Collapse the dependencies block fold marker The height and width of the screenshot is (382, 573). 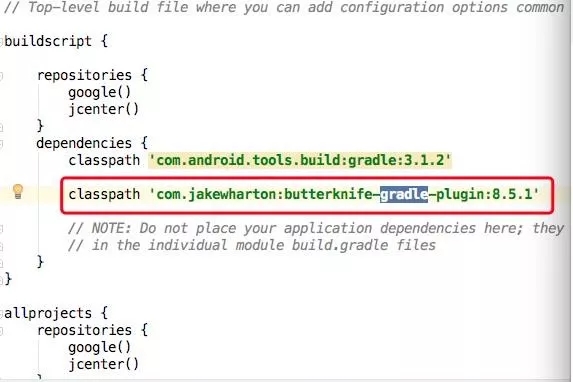[x=1, y=144]
